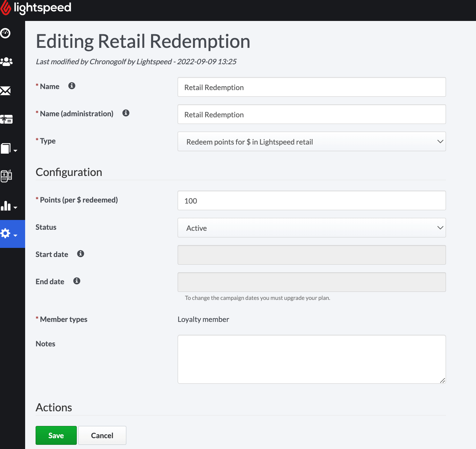Screen dimensions: 476x449
Task: Expand the bar chart reports sidebar menu
Action: [9, 206]
